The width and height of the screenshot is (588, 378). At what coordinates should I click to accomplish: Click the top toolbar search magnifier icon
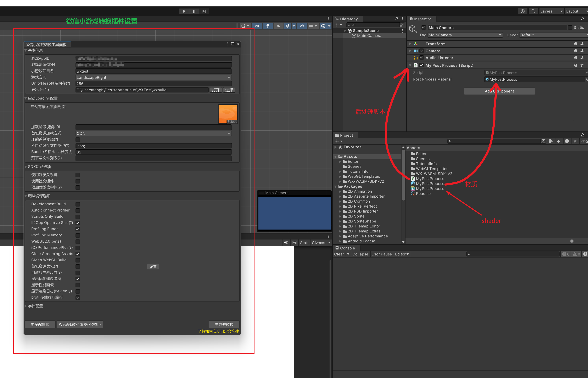[533, 11]
